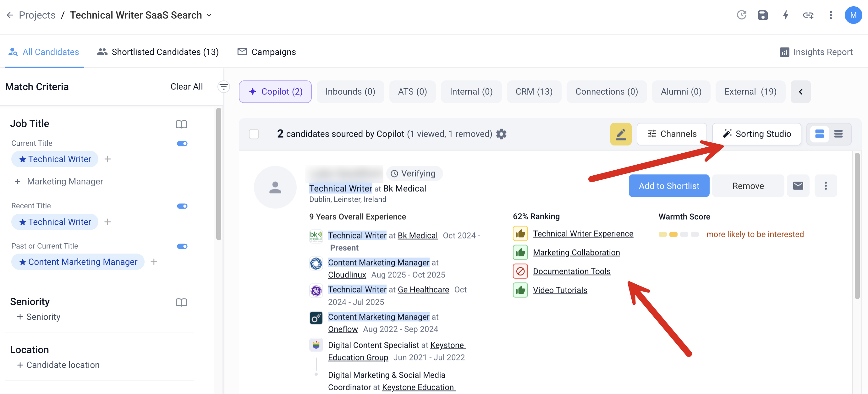Switch to compact list view layout

(x=838, y=134)
